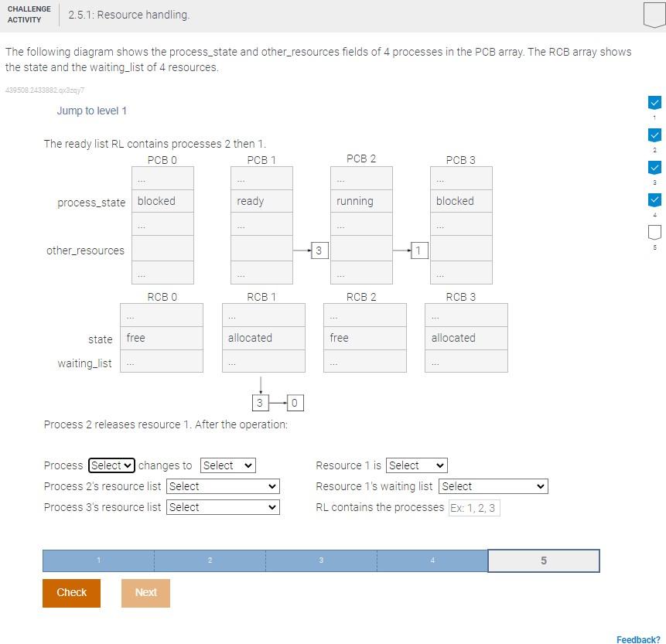Select segment 1 of the progress bar
666x644 pixels.
98,561
